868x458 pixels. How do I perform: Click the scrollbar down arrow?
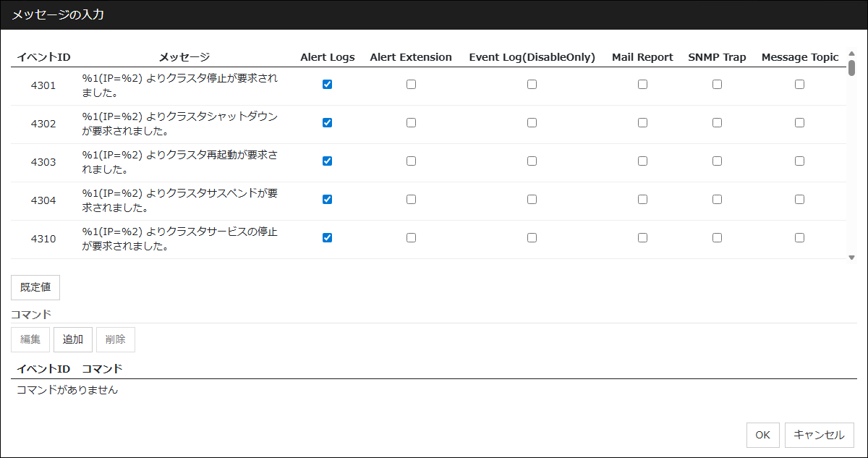(851, 258)
